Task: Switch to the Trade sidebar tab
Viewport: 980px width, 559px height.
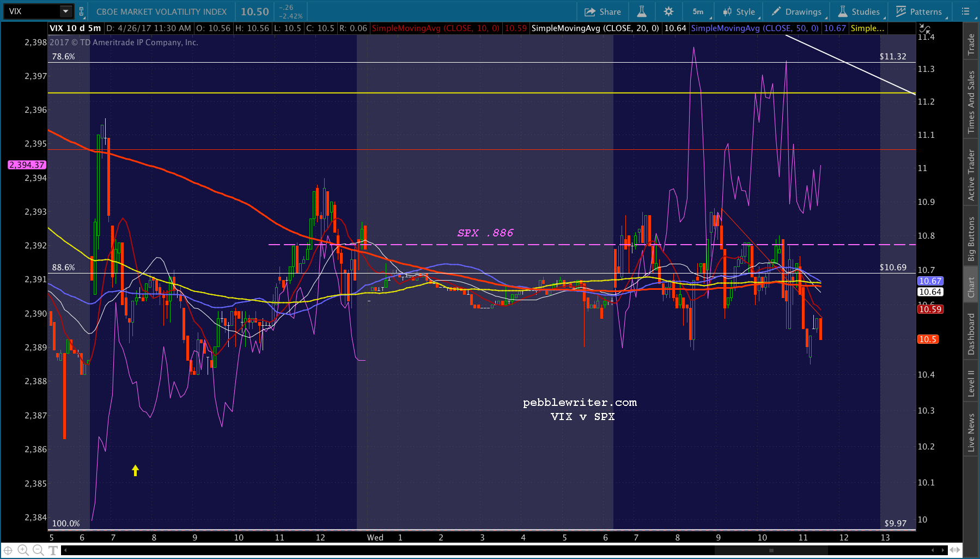Action: [971, 44]
